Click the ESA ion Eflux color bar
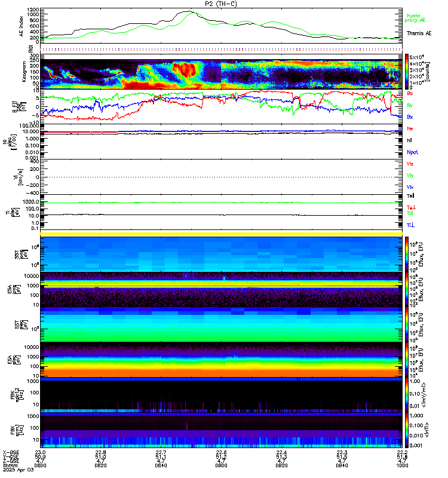Viewport: 448px width, 478px height. pos(407,290)
